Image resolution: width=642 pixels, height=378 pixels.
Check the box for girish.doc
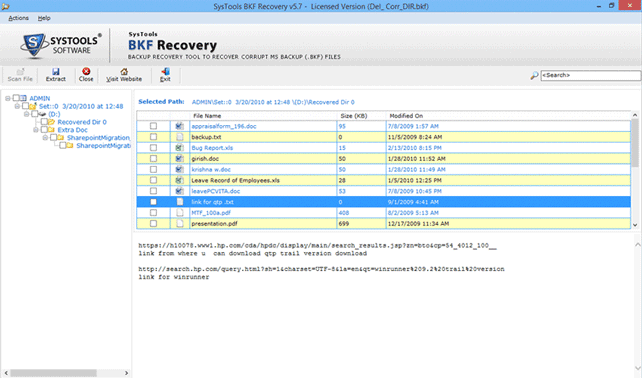[153, 158]
